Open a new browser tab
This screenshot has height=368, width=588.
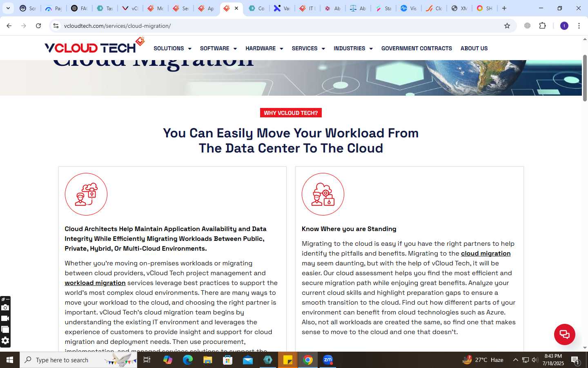click(x=504, y=8)
